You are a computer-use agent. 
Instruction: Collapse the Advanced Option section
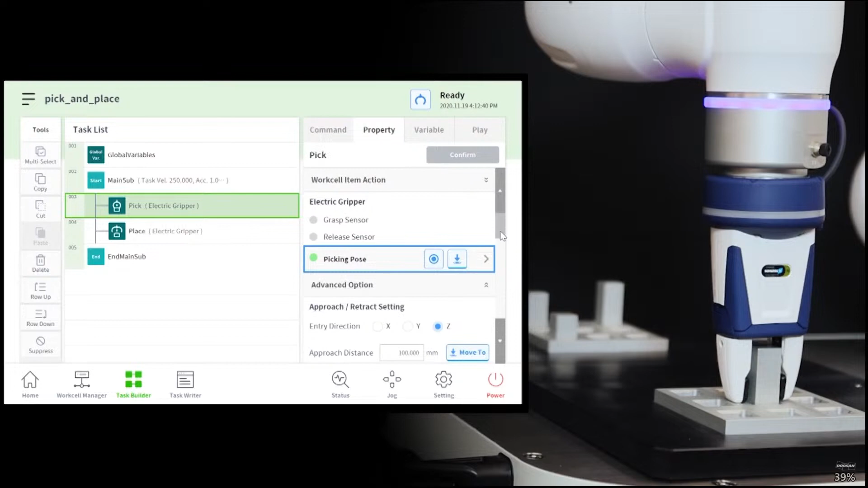(486, 285)
